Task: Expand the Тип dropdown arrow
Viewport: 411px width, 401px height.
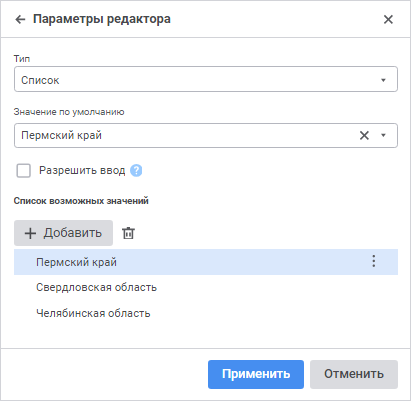Action: point(383,80)
